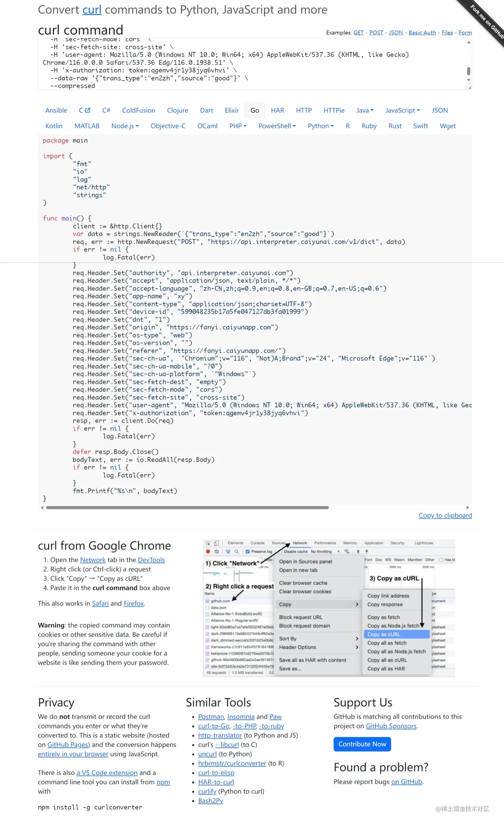Click the code block horizontal scrollbar
Screen dimensions: 504x827
pyautogui.click(x=187, y=507)
